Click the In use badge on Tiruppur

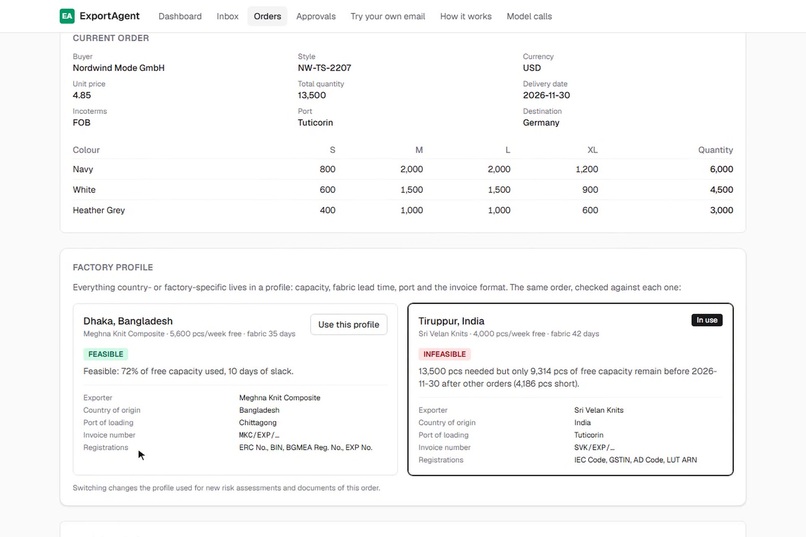707,320
